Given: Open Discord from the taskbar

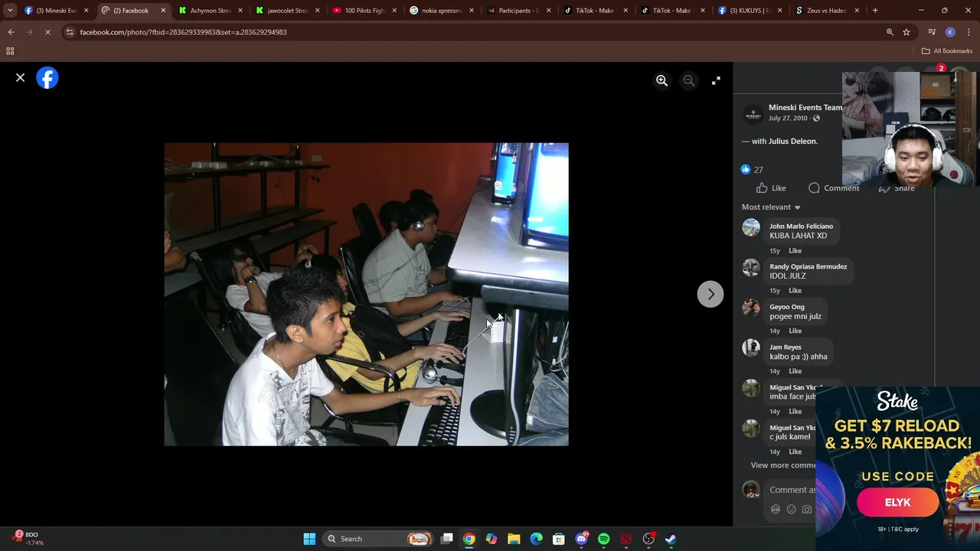Looking at the screenshot, I should 581,539.
